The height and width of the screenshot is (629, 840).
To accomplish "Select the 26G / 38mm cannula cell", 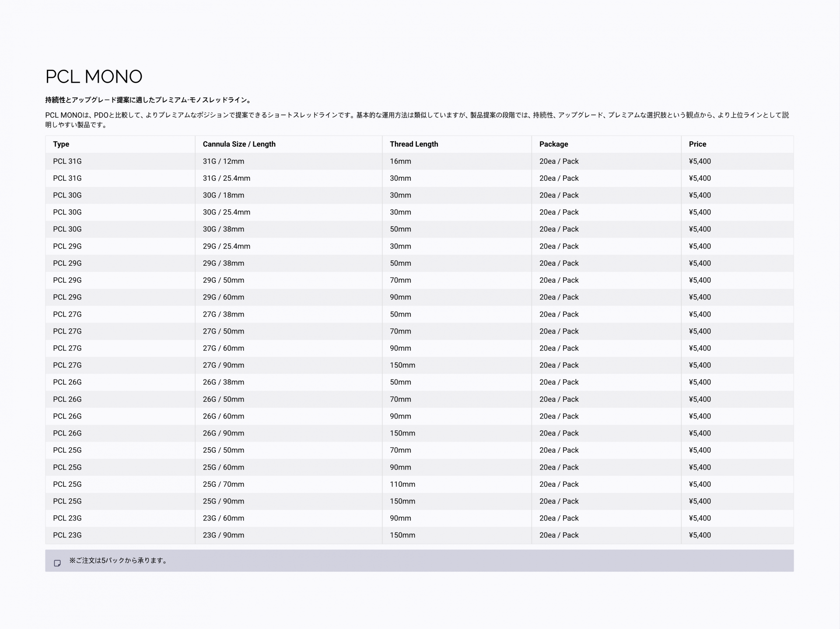I will click(x=289, y=382).
